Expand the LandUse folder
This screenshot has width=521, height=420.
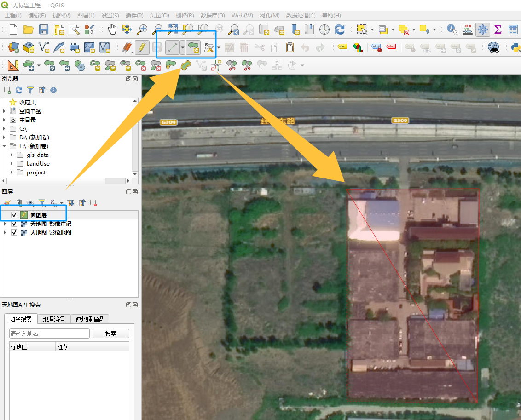pyautogui.click(x=12, y=163)
